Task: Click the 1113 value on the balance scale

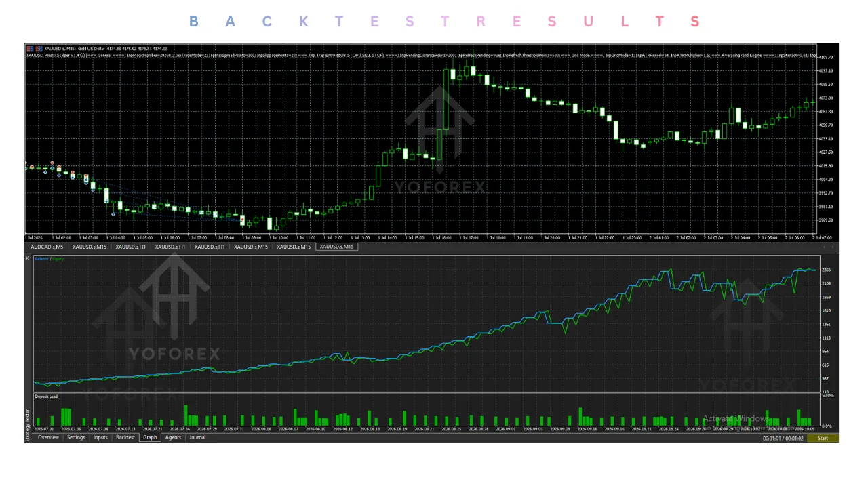Action: pos(826,338)
